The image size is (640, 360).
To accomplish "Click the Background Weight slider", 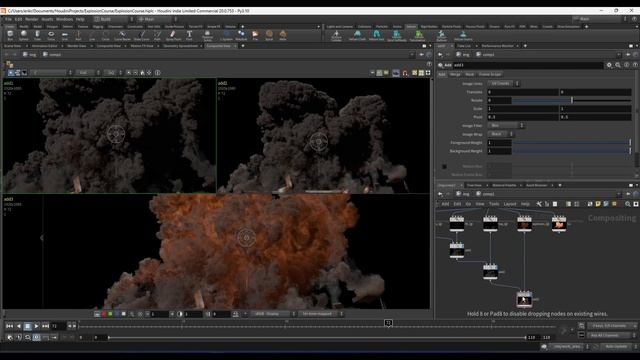I will pyautogui.click(x=571, y=151).
